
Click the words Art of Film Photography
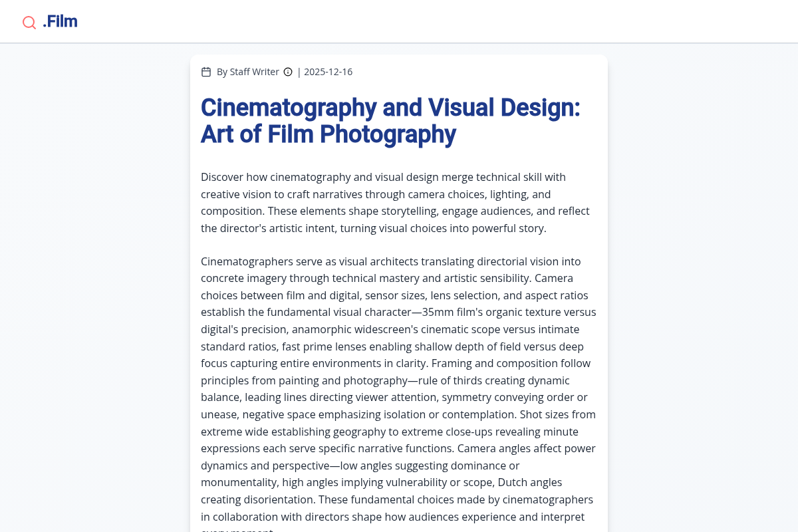(x=329, y=134)
